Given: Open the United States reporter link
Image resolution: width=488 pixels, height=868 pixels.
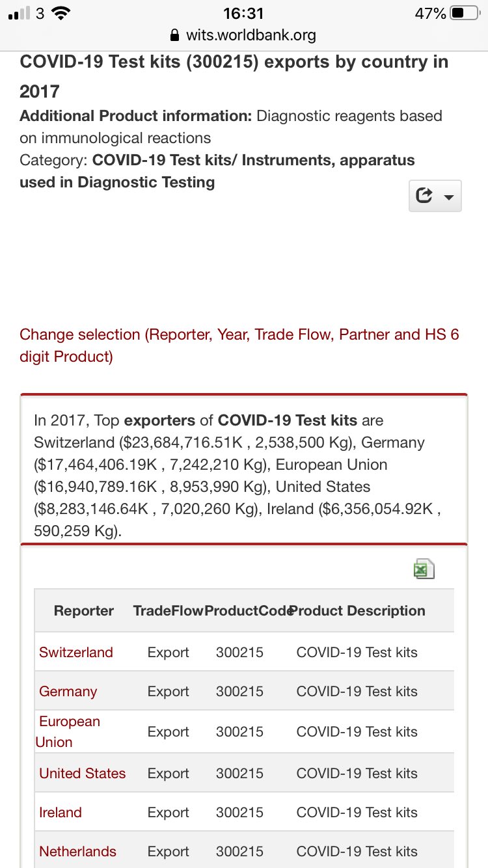Looking at the screenshot, I should click(x=83, y=773).
